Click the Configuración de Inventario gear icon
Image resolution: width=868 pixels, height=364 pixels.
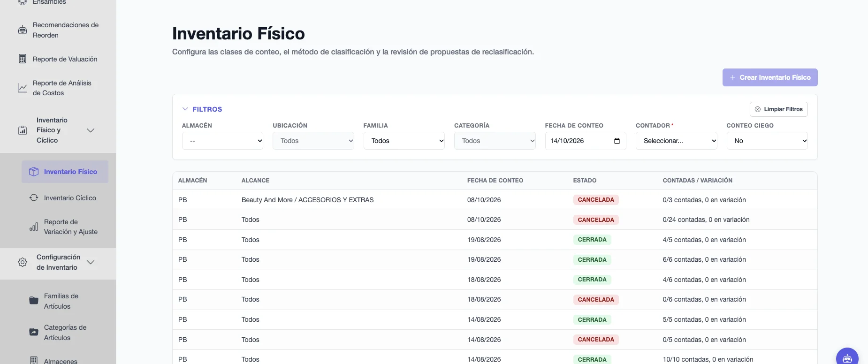click(x=23, y=262)
